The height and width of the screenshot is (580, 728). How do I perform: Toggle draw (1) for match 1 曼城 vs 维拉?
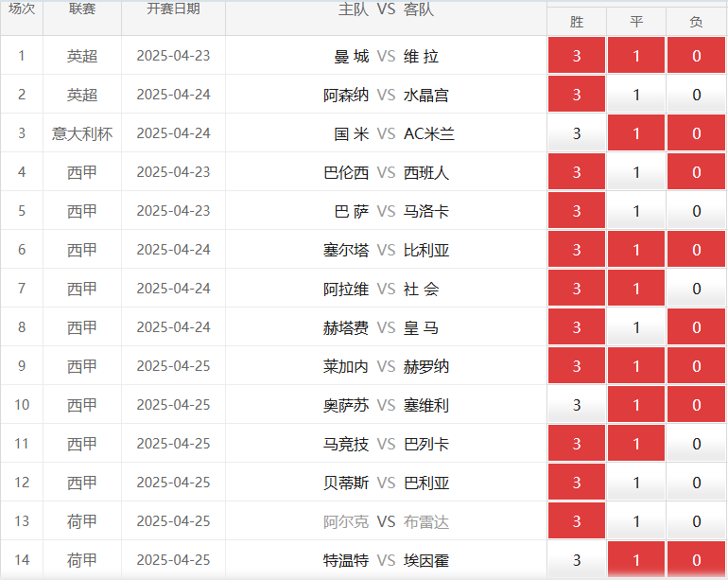[x=636, y=55]
